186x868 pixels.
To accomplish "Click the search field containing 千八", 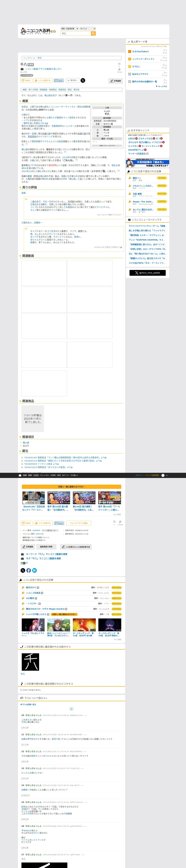I will point(76,34).
